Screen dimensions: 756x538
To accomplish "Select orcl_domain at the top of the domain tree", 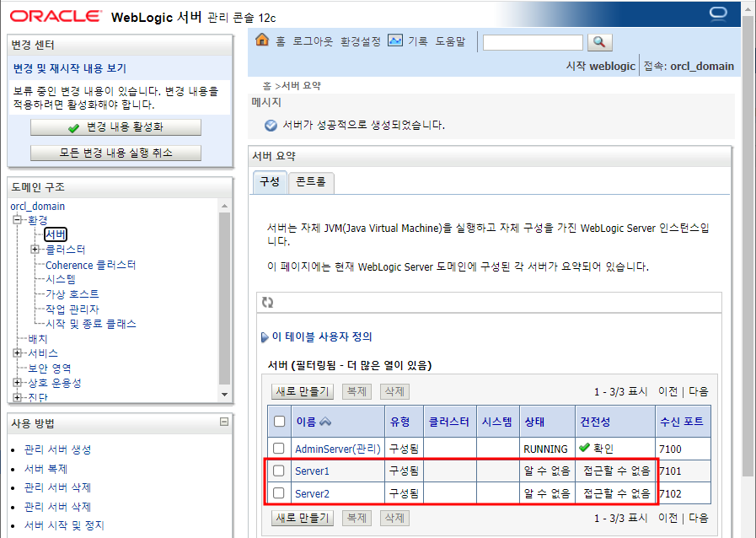I will coord(38,206).
